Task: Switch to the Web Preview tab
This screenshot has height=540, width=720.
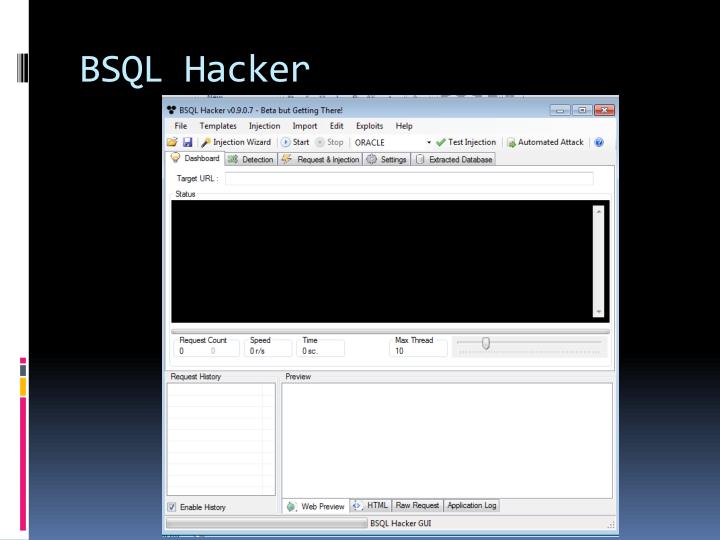Action: pyautogui.click(x=316, y=506)
